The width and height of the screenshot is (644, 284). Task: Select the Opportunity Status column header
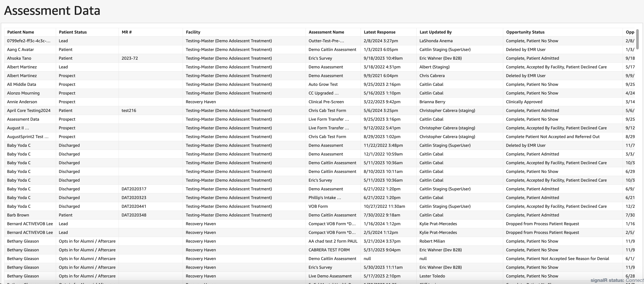tap(525, 32)
